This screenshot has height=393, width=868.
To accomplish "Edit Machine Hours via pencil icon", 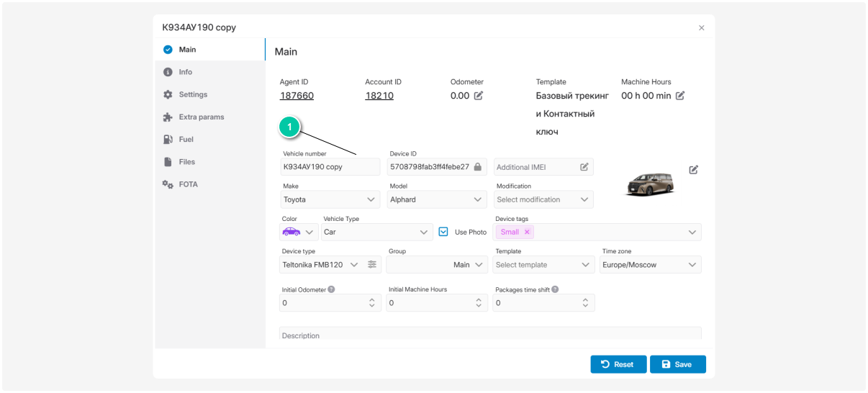I will 680,96.
